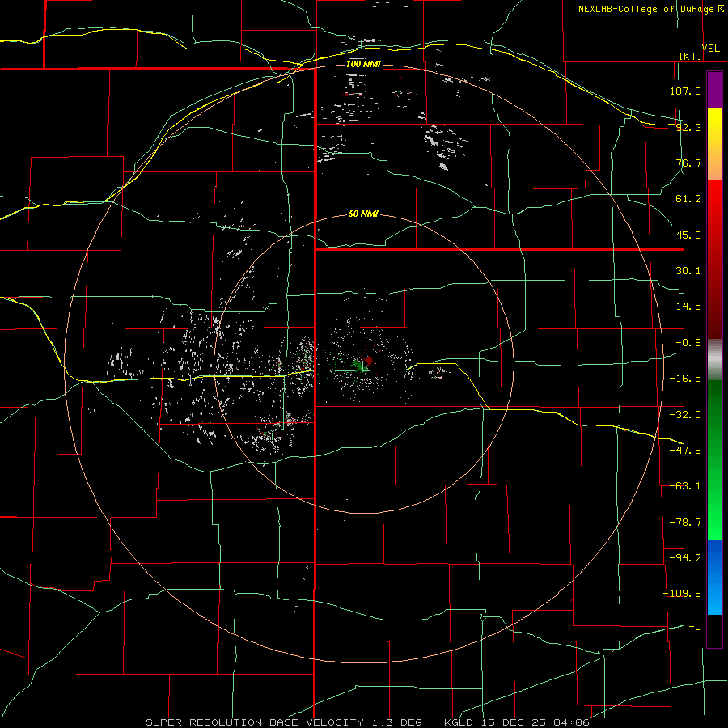
Task: Click the [KT] units label
Action: tap(691, 56)
